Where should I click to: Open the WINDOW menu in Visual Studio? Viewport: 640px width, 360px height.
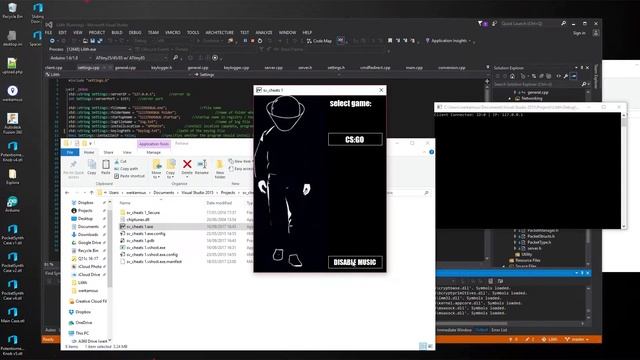[x=287, y=32]
